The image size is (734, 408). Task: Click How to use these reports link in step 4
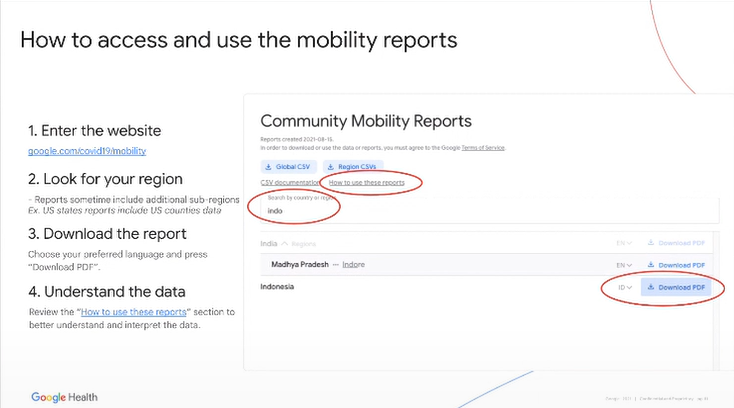tap(133, 312)
